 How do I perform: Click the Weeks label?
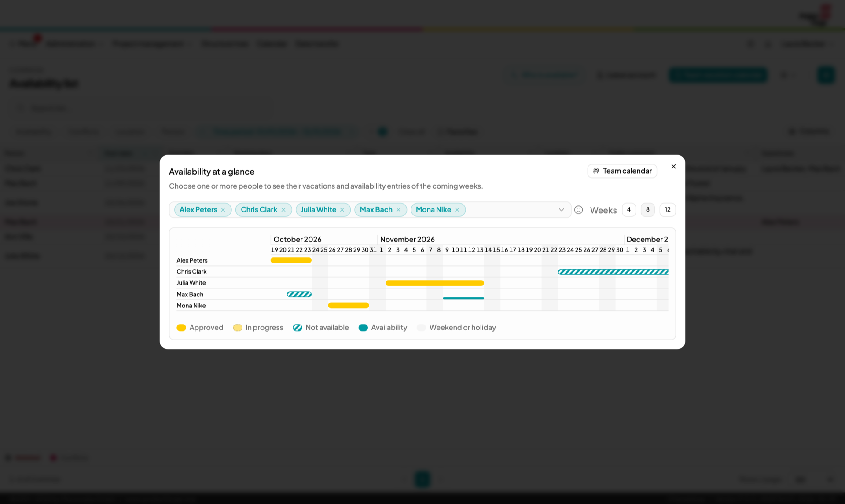pyautogui.click(x=603, y=210)
